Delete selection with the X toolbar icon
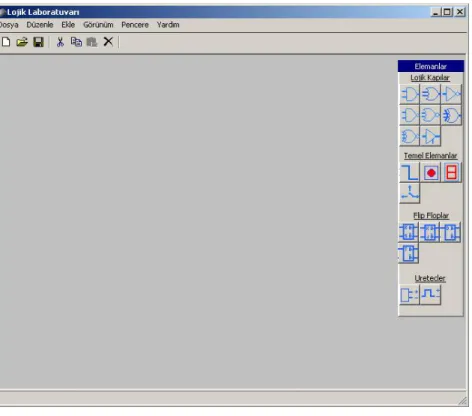The height and width of the screenshot is (416, 472). tap(108, 42)
